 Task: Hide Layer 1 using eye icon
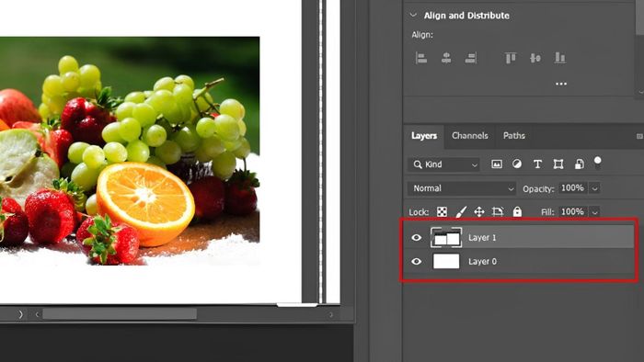pos(416,237)
